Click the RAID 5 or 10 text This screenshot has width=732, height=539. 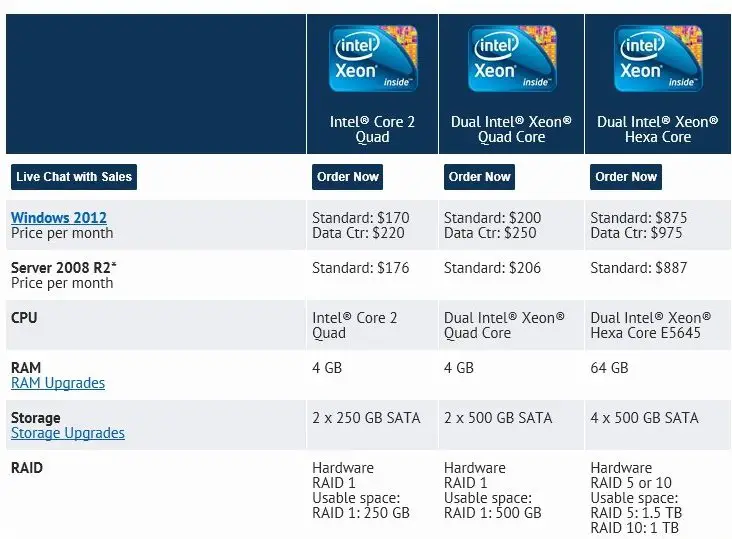pos(631,483)
